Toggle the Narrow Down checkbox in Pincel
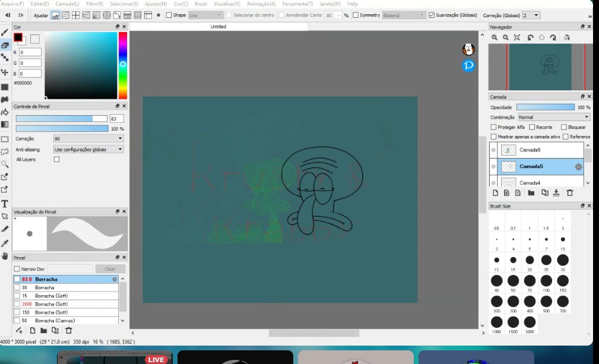 [17, 269]
